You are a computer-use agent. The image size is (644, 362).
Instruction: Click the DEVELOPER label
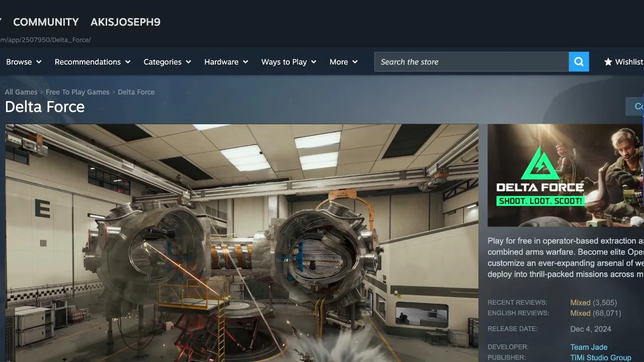tap(508, 347)
